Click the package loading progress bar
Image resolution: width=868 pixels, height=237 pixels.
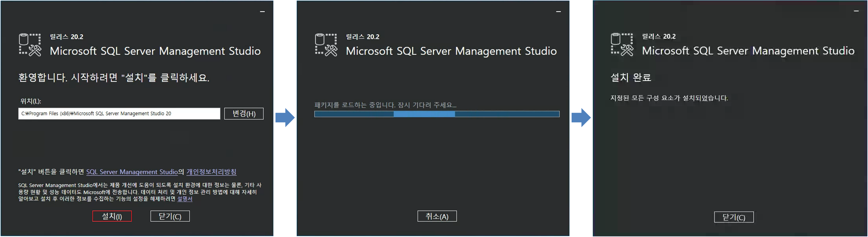click(437, 114)
